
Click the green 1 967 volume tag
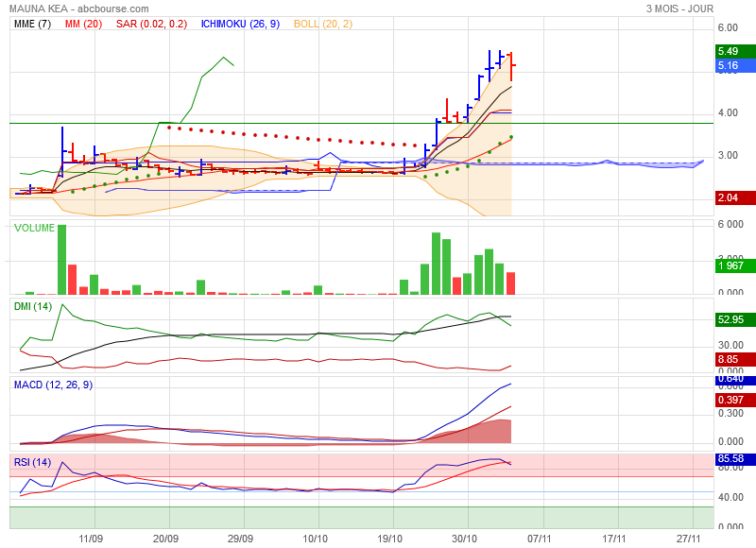pos(736,265)
